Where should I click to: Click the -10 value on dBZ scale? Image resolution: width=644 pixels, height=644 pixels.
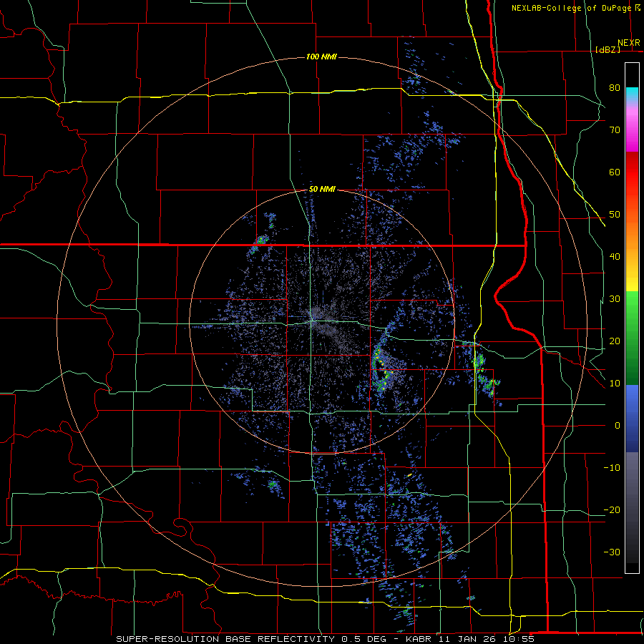tap(612, 468)
